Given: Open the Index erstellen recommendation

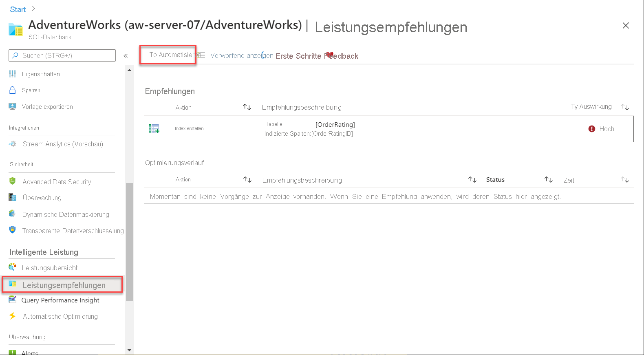Looking at the screenshot, I should coord(388,129).
